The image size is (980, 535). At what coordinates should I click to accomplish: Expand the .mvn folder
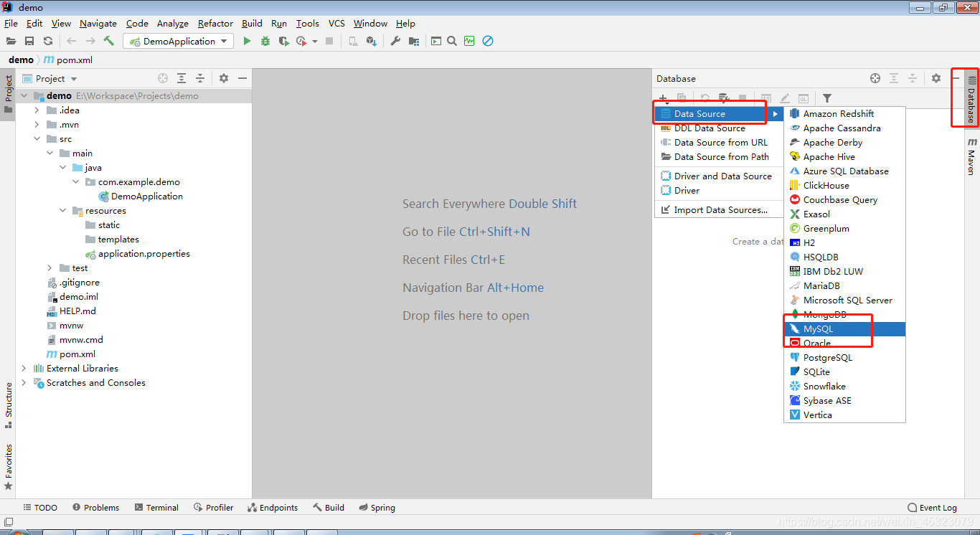pyautogui.click(x=37, y=124)
